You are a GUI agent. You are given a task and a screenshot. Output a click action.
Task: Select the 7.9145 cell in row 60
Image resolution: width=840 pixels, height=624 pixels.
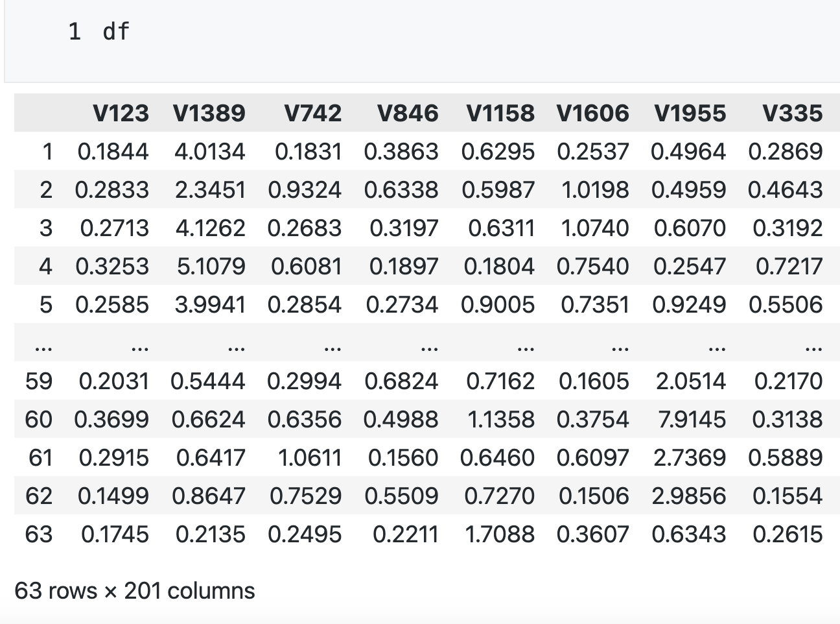(692, 420)
